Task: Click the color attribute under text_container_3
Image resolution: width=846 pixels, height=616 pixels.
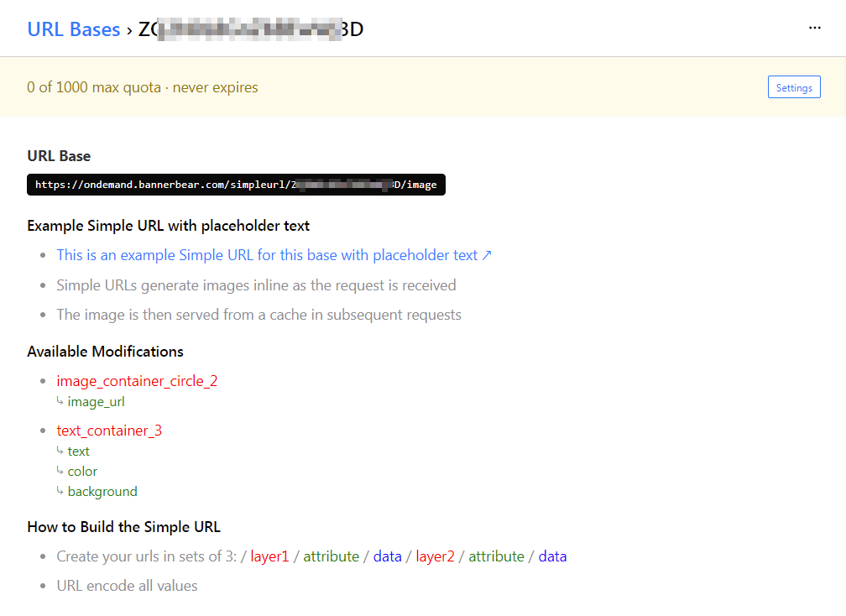Action: click(82, 472)
